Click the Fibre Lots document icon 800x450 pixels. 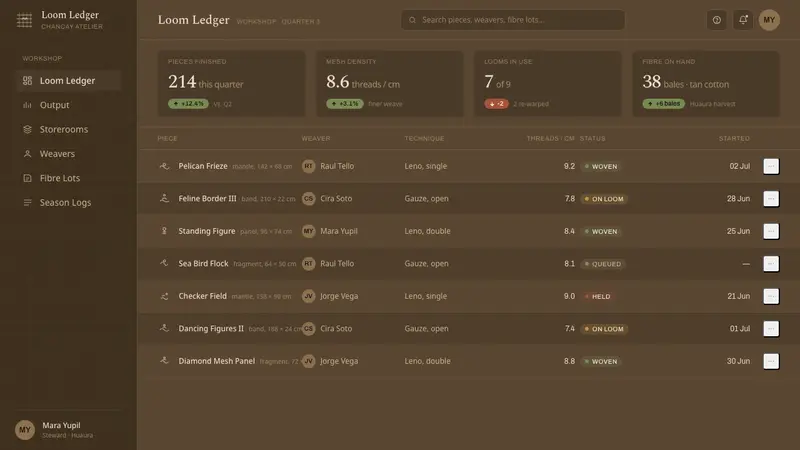pos(28,178)
